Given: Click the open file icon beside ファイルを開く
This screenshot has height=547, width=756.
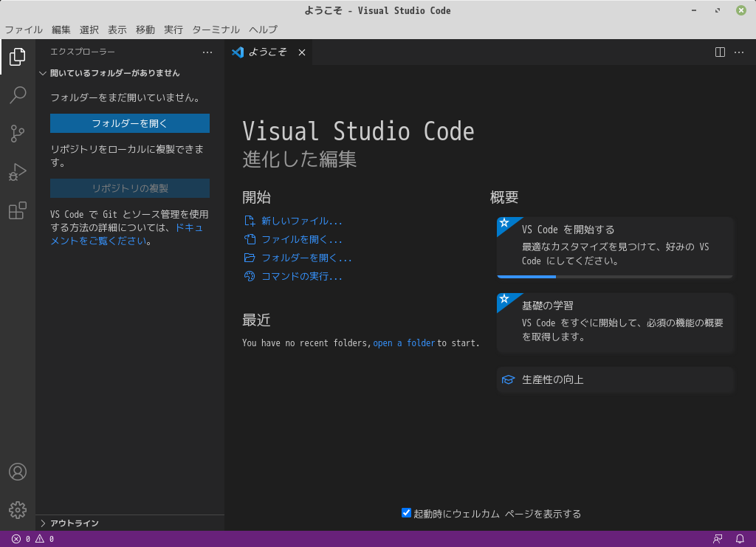Looking at the screenshot, I should 250,239.
